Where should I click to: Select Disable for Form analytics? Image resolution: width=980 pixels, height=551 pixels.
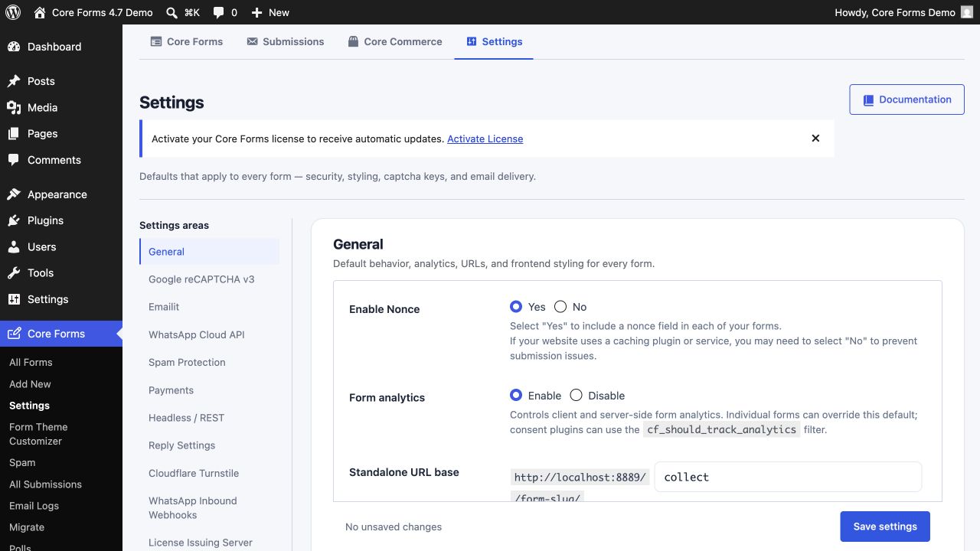(x=576, y=396)
